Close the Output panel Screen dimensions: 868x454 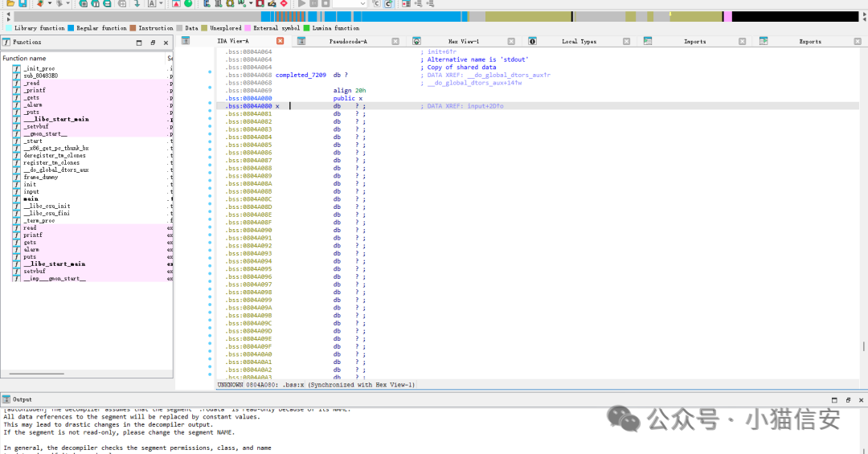tap(861, 399)
